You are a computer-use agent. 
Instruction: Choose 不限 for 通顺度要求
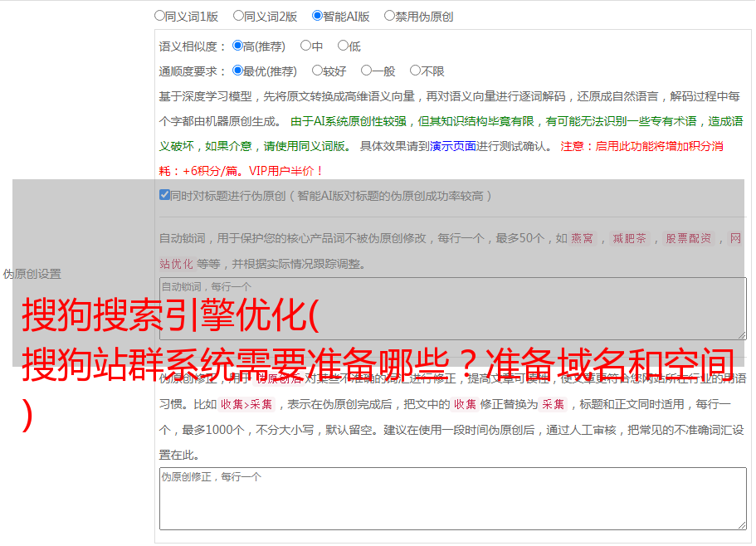coord(415,71)
